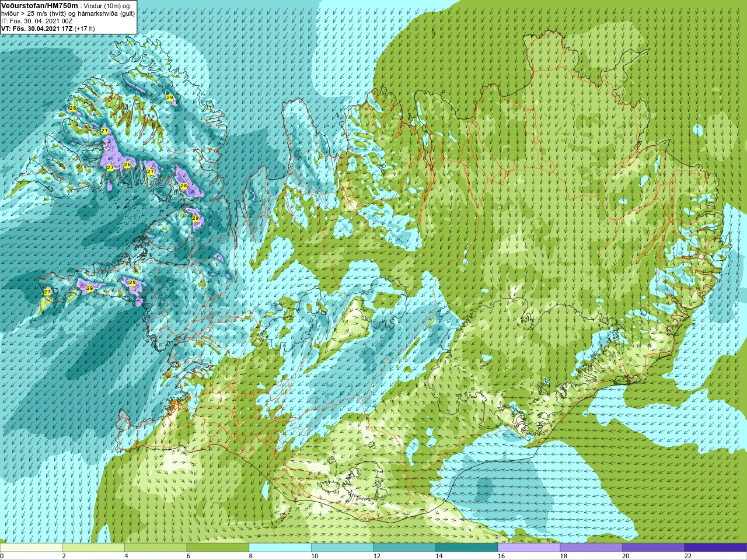Pick the 18–20 m/s purple legend swatch
This screenshot has height=560, width=747.
[591, 548]
